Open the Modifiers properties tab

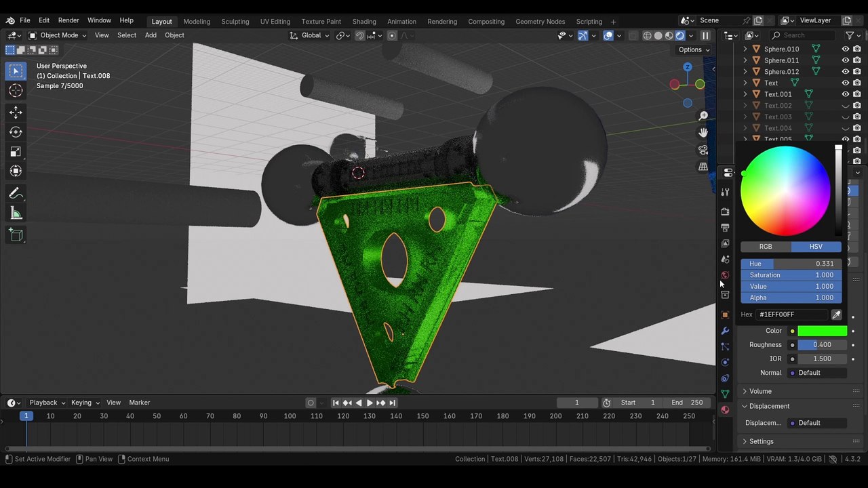pos(725,331)
